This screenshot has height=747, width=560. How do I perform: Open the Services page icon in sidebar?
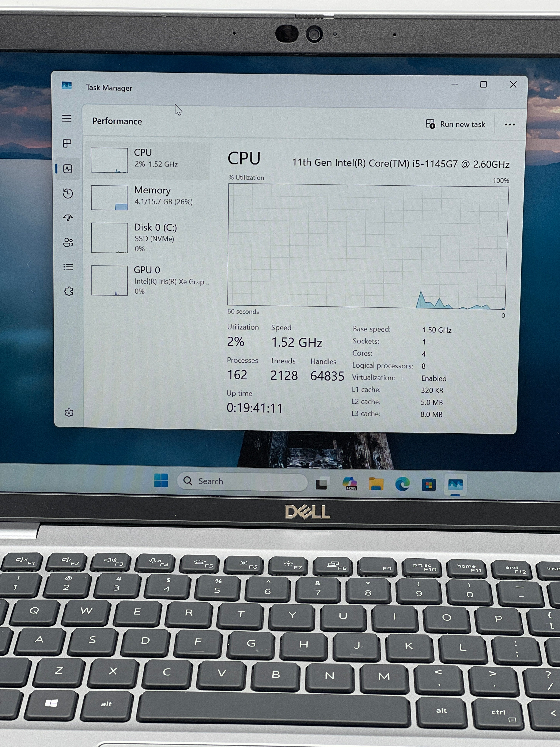click(x=69, y=291)
